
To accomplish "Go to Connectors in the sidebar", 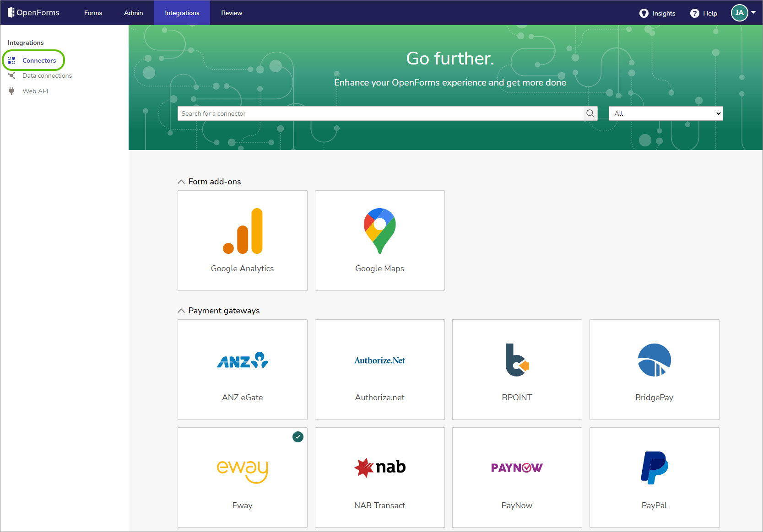I will [39, 60].
